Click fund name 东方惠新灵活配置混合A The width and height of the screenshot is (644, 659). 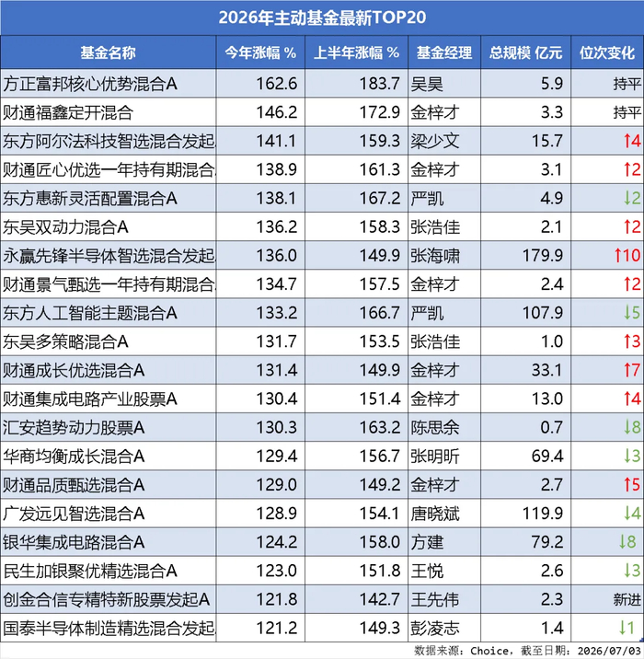90,199
